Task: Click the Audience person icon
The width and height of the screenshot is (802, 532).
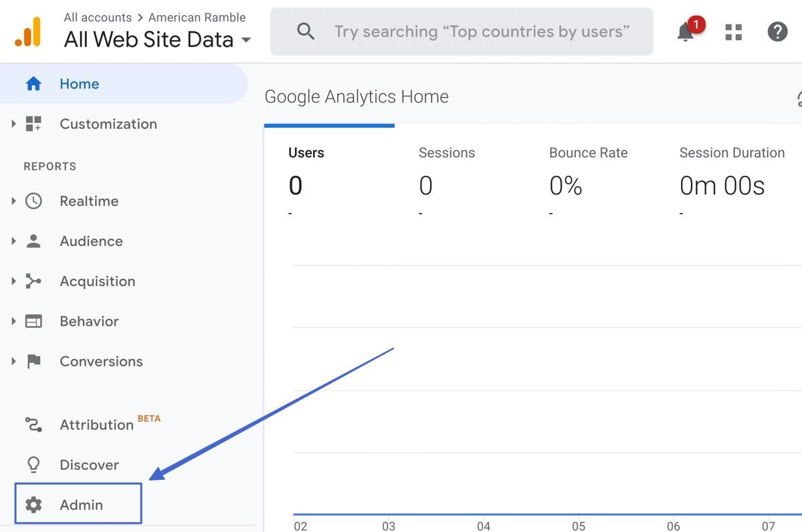Action: click(x=33, y=241)
